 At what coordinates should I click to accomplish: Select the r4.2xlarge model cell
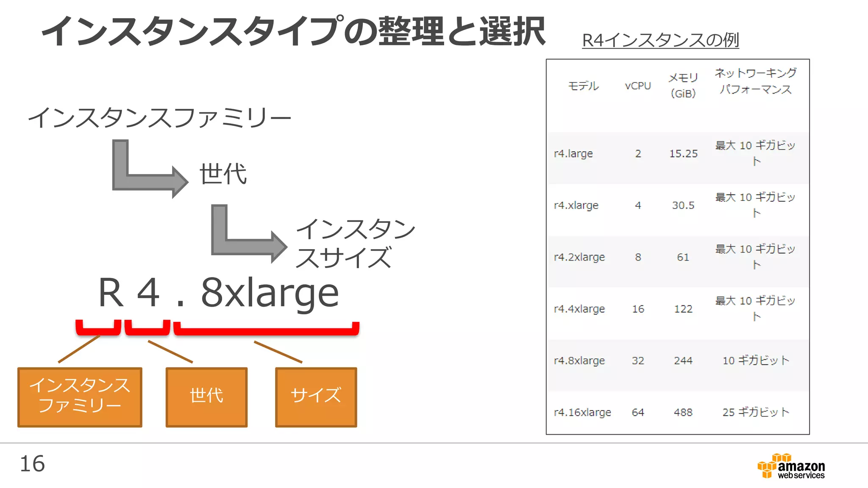[x=579, y=257]
